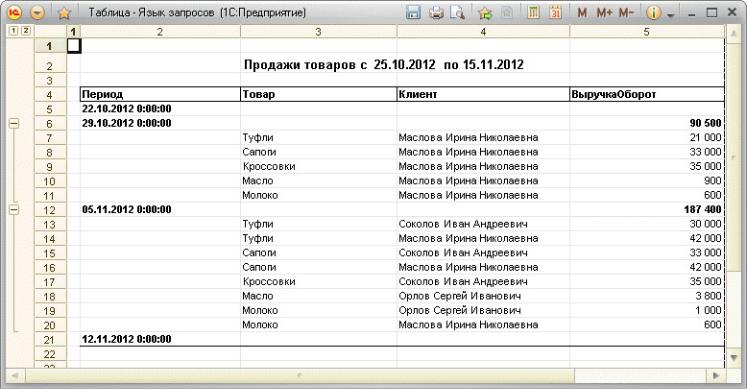Open the main menu orange dropdown button
Screen dimensions: 747x389
tap(38, 13)
